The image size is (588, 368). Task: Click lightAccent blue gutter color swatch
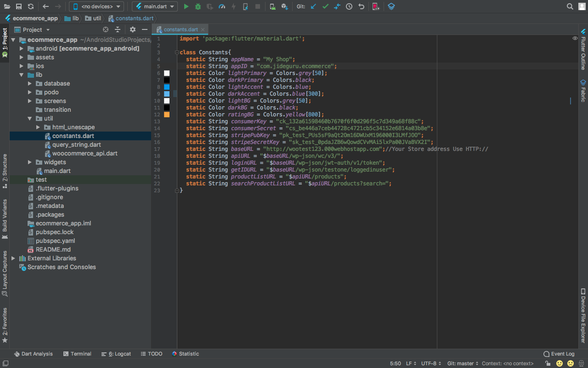pyautogui.click(x=167, y=87)
